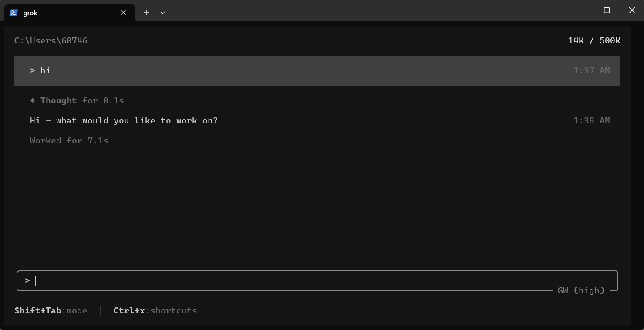Expand the new tab profile dropdown

162,13
